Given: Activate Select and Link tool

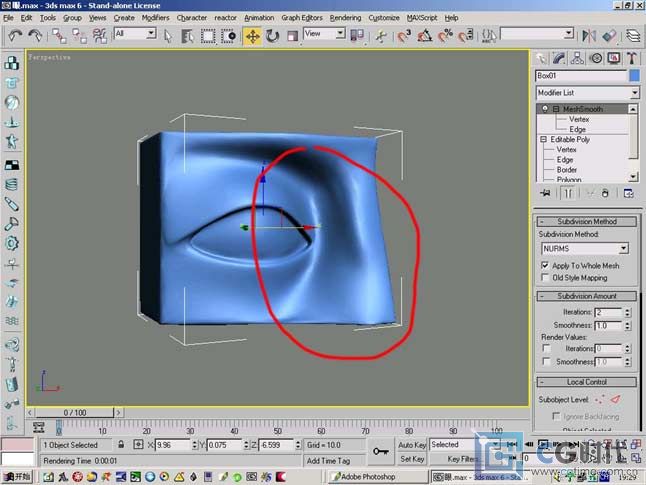Looking at the screenshot, I should tap(59, 36).
